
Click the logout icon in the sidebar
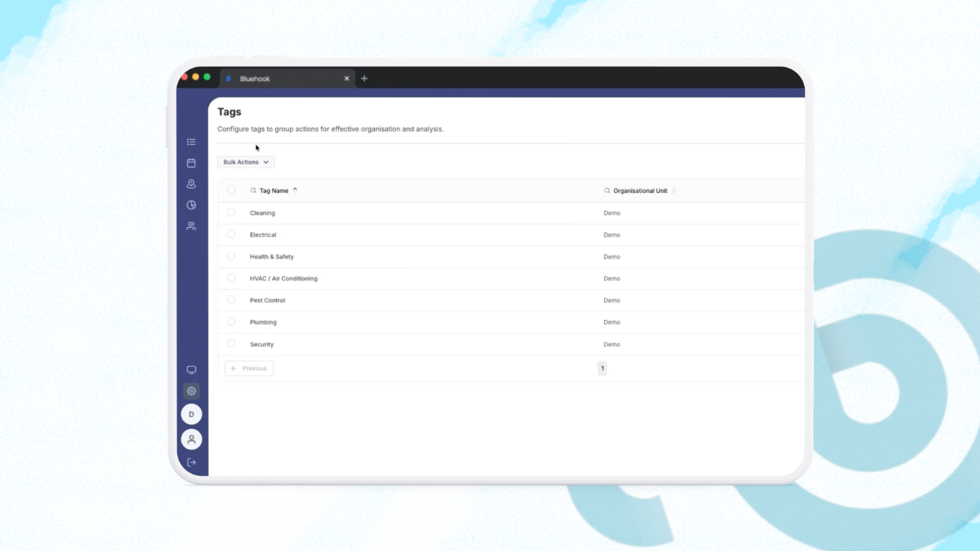192,462
